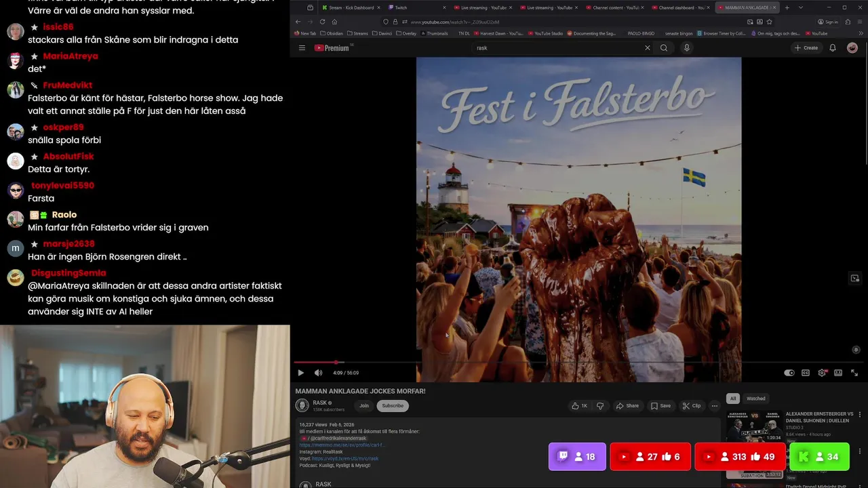Run the search with the magnifier button

[664, 47]
